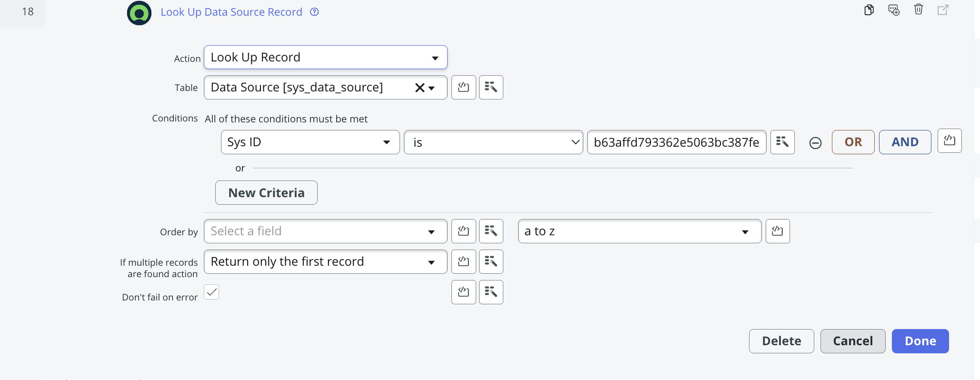Expand the a to z sort order dropdown
The width and height of the screenshot is (980, 380).
coord(640,231)
